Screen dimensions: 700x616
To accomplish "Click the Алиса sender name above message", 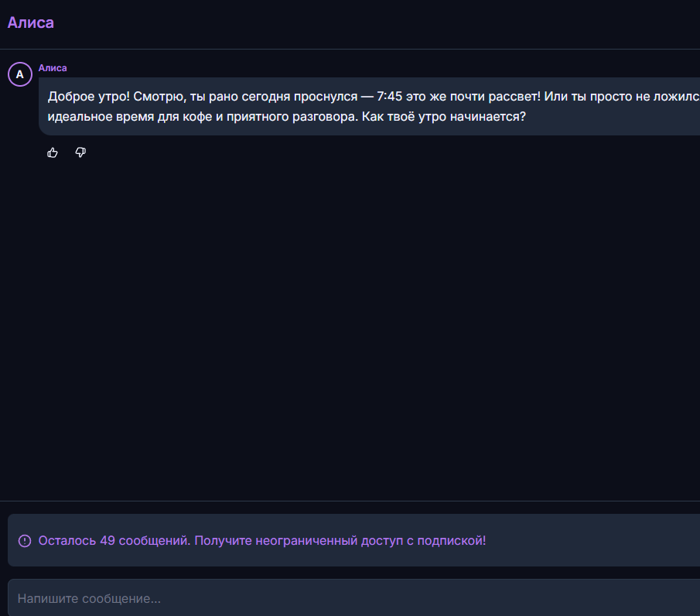I will (53, 68).
